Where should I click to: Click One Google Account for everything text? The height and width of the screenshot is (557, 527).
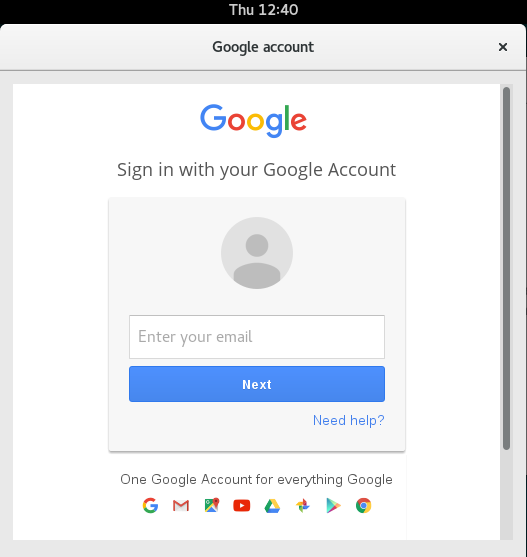tap(256, 479)
